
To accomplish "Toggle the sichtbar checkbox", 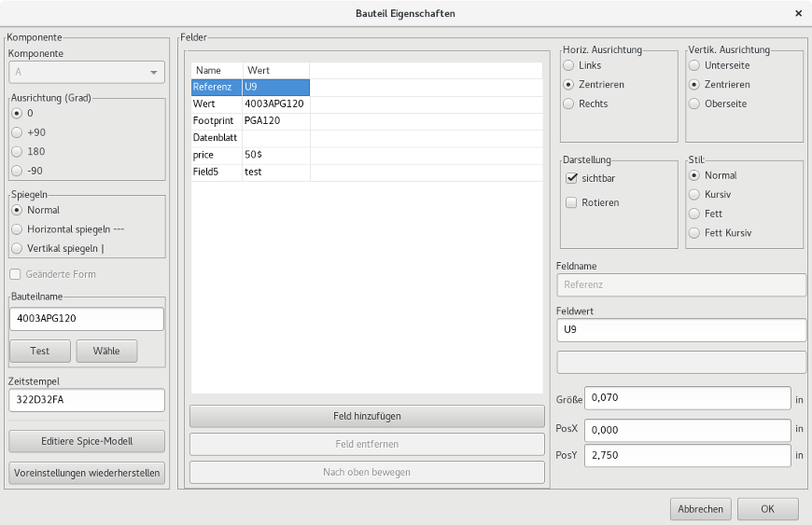I will (572, 178).
